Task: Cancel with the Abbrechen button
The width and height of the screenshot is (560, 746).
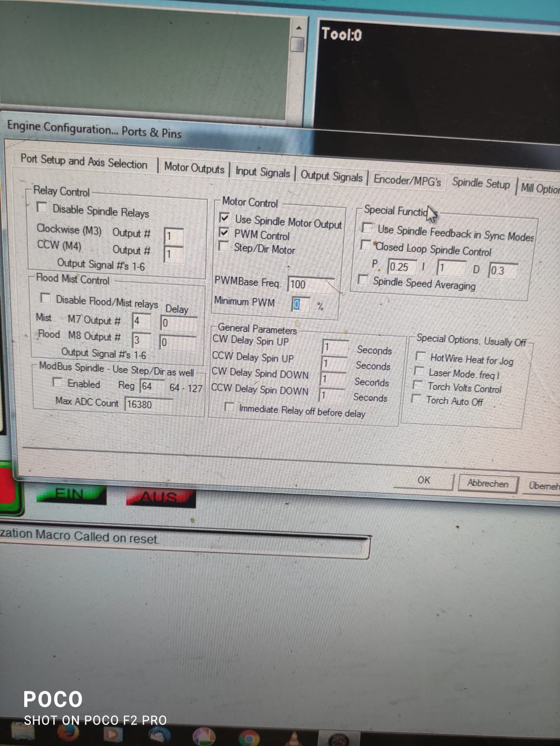Action: (x=488, y=484)
